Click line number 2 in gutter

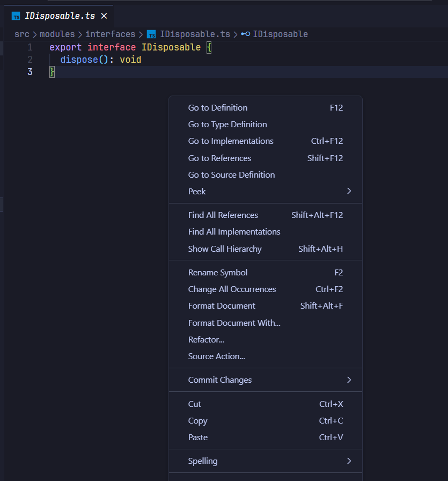coord(30,60)
